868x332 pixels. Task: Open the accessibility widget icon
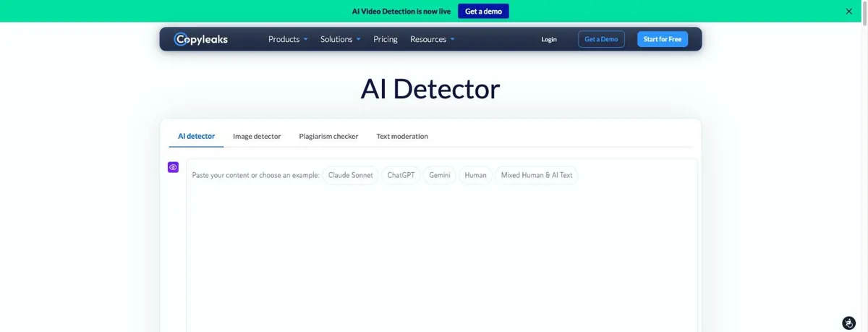click(x=849, y=323)
